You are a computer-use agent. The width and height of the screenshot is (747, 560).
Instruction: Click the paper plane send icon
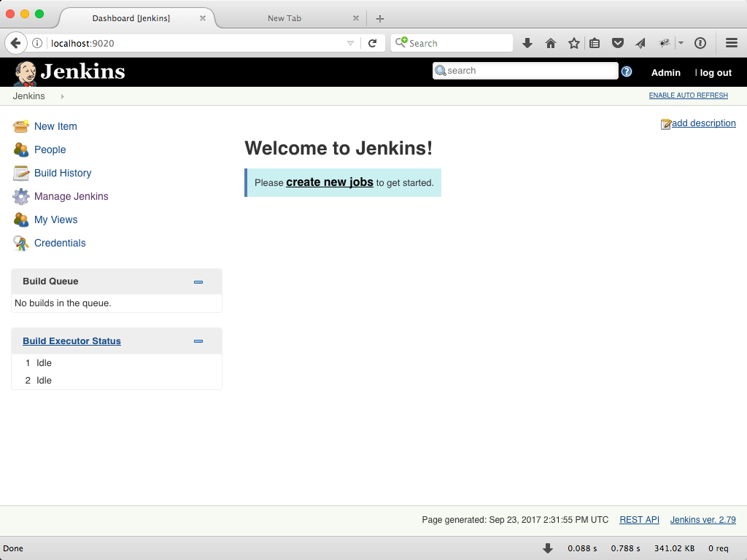tap(640, 43)
